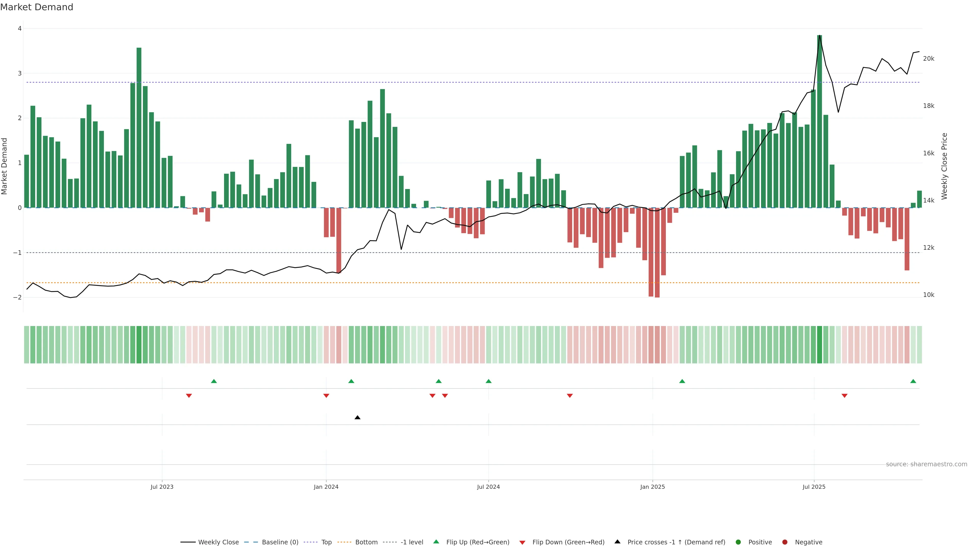This screenshot has height=551, width=980.
Task: Click the darkest green heatmap cell at Jul 2025
Action: tap(819, 345)
